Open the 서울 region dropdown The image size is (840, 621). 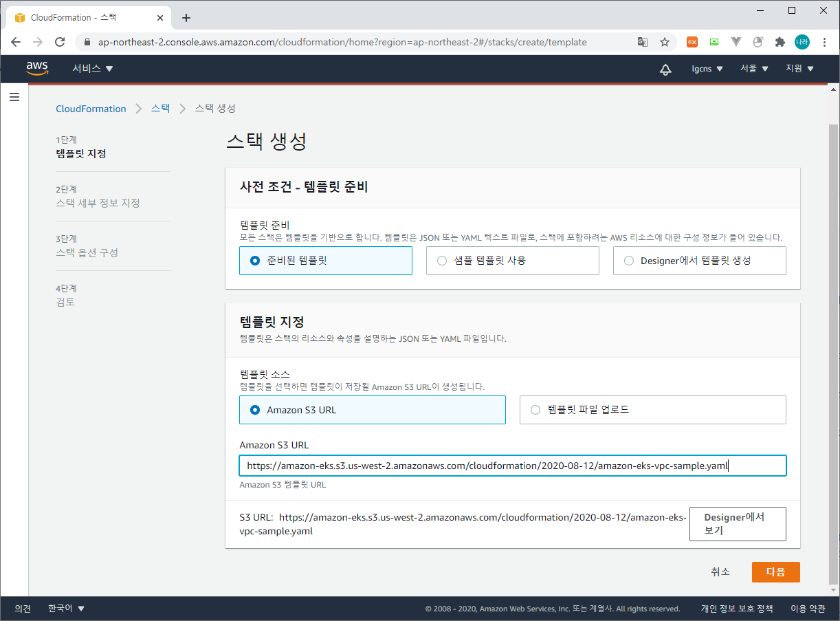coord(754,69)
